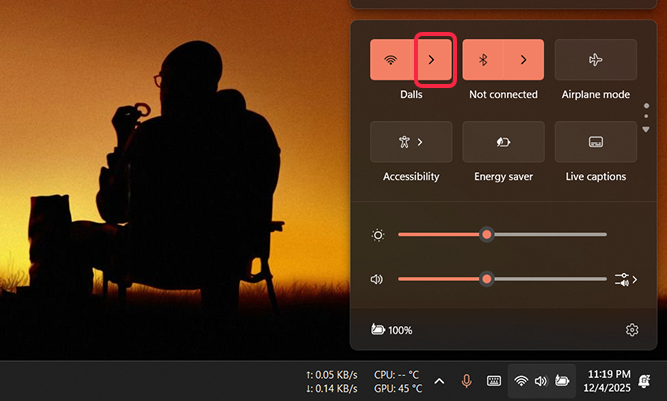667x401 pixels.
Task: Click the network speed readout in the taskbar
Action: pyautogui.click(x=332, y=381)
